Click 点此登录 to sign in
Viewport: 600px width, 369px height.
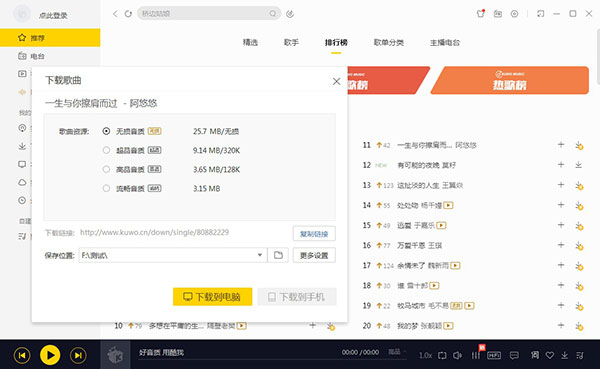point(53,15)
